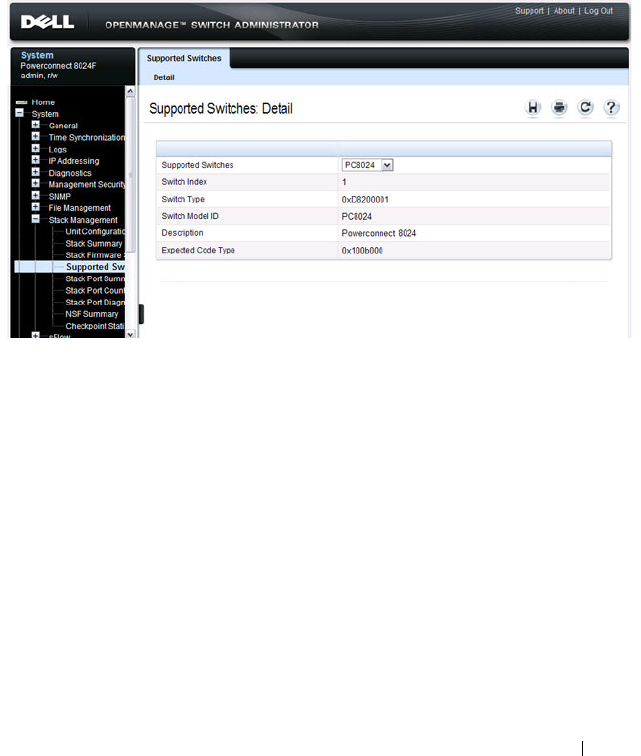Image resolution: width=641 pixels, height=756 pixels.
Task: Select the Detail sub-tab
Action: [164, 78]
